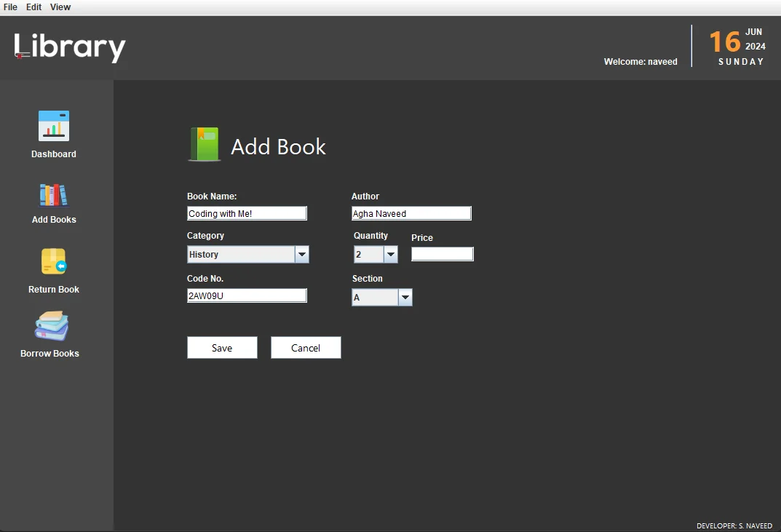Save the new book entry
781x532 pixels.
[x=222, y=348]
